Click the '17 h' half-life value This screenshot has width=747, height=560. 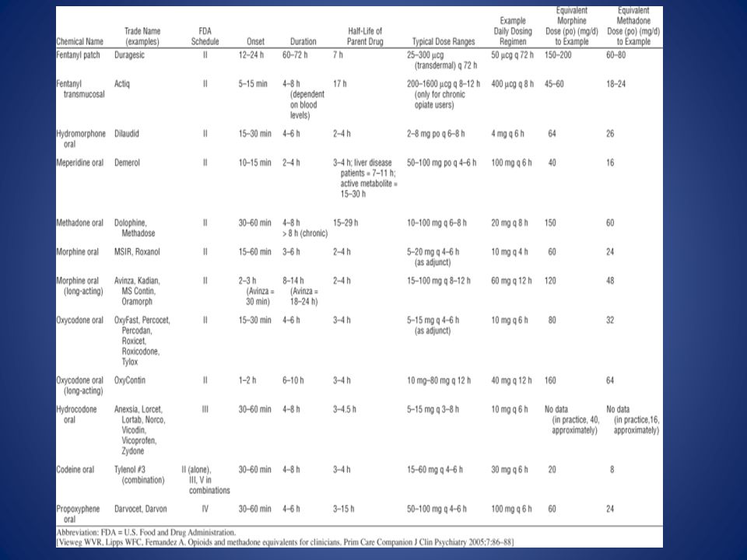[340, 84]
